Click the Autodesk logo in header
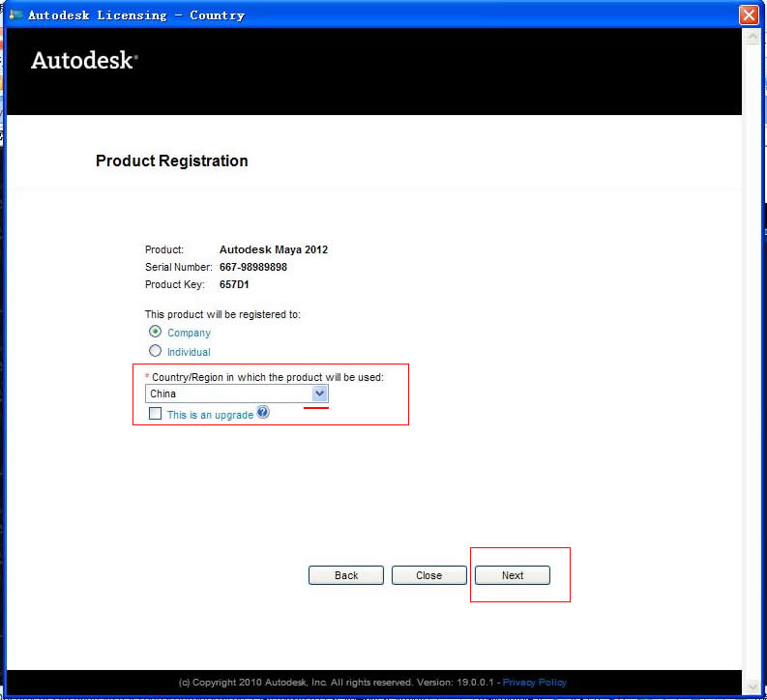Viewport: 767px width, 700px height. pyautogui.click(x=84, y=60)
